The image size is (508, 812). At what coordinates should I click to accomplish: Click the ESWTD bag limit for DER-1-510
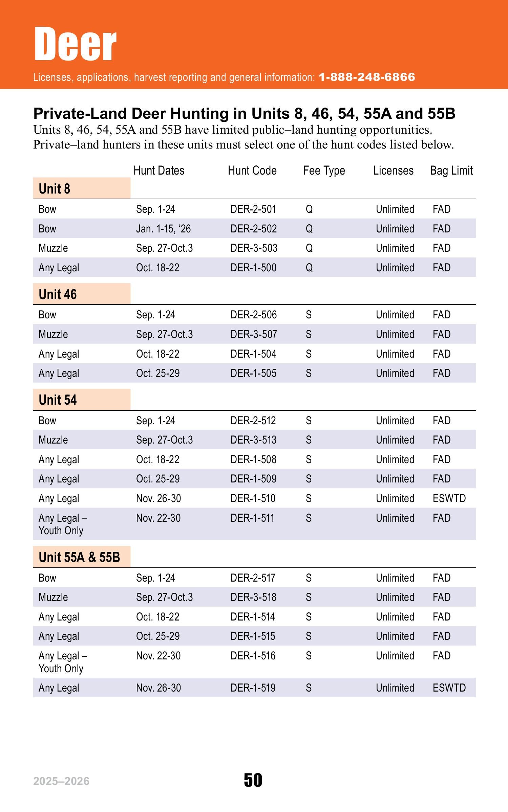[449, 498]
